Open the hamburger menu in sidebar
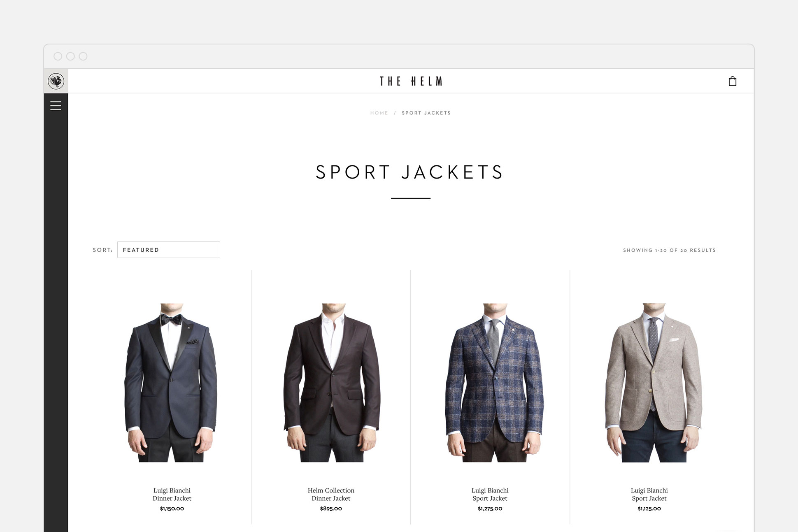 pos(56,106)
